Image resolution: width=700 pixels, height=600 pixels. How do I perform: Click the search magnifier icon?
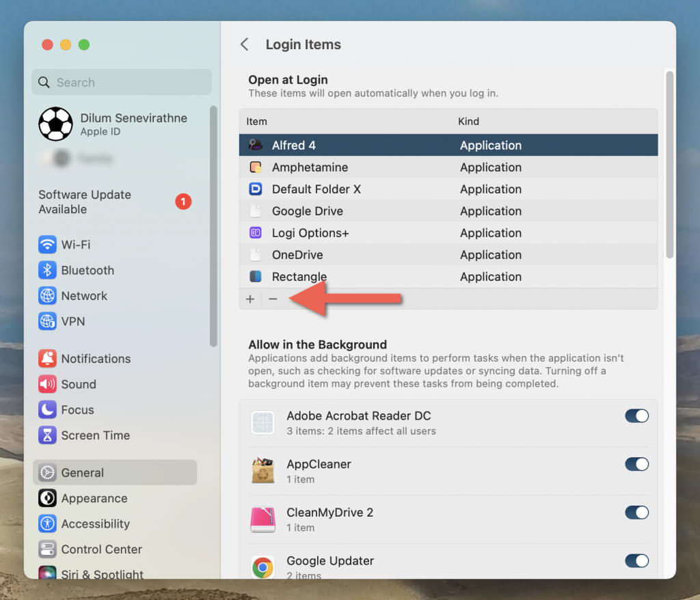coord(44,82)
